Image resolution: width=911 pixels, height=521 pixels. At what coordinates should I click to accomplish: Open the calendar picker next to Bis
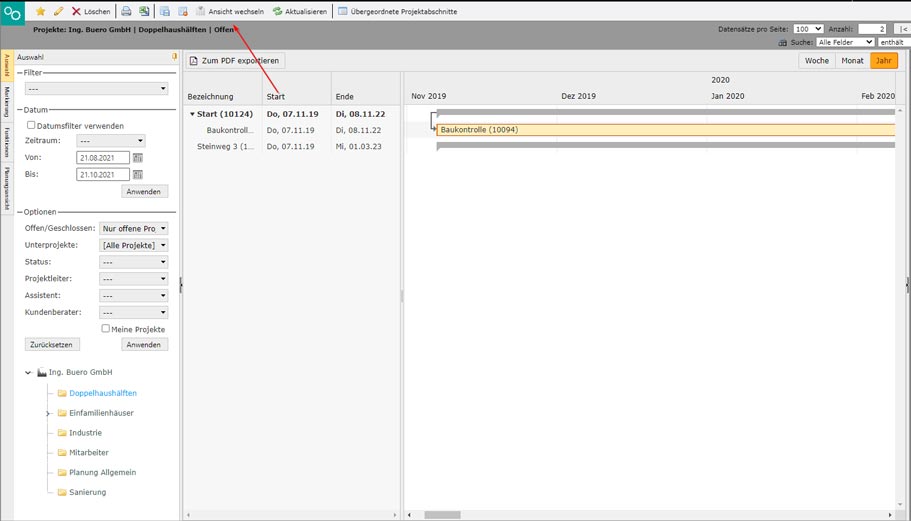(138, 174)
